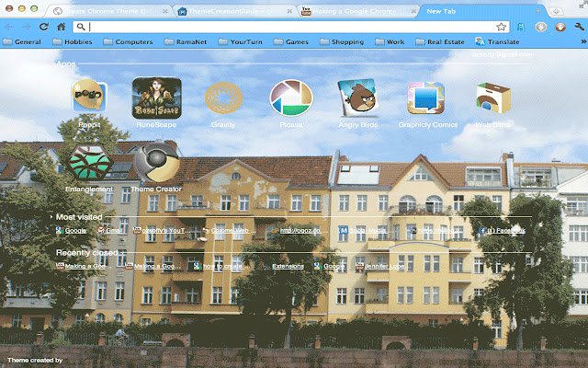Close the Making a Google Chrome tab
Screen dimensions: 588x368
(413, 12)
